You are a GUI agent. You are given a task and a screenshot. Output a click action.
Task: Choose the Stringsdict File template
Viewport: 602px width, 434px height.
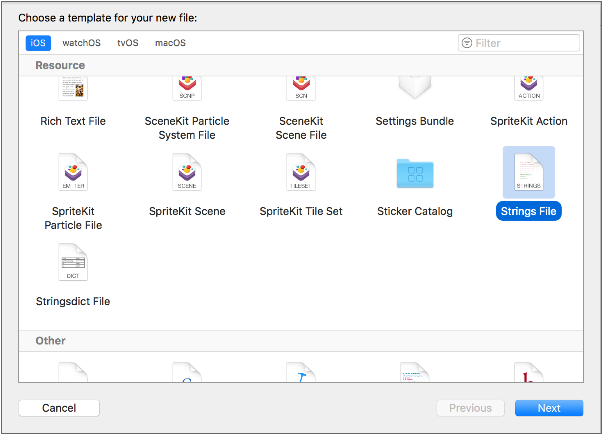(73, 264)
